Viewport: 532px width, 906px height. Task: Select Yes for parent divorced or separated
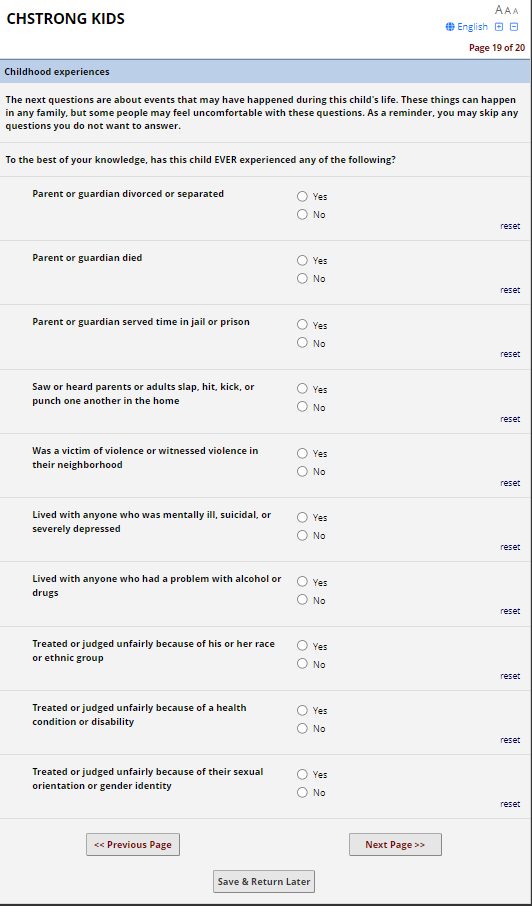(x=302, y=196)
